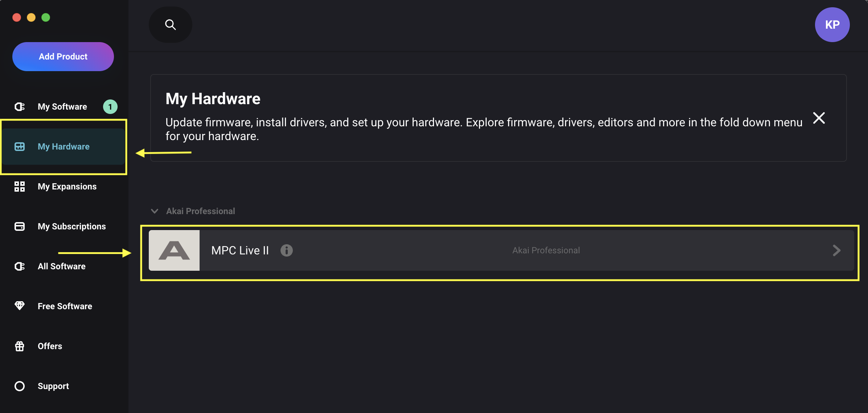
Task: Collapse the Akai Professional section chevron
Action: (155, 211)
